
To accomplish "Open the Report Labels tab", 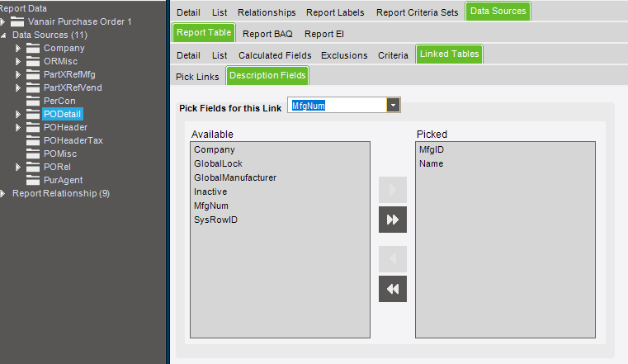I will (x=335, y=12).
